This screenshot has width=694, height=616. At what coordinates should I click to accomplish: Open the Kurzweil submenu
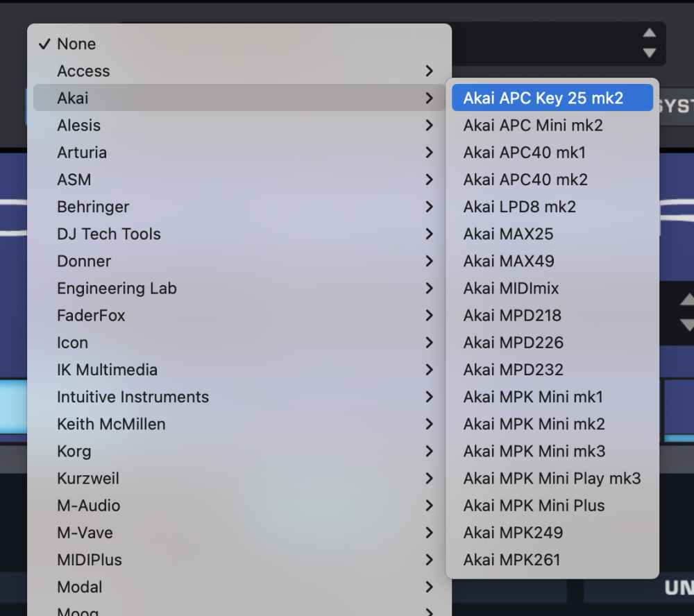239,479
